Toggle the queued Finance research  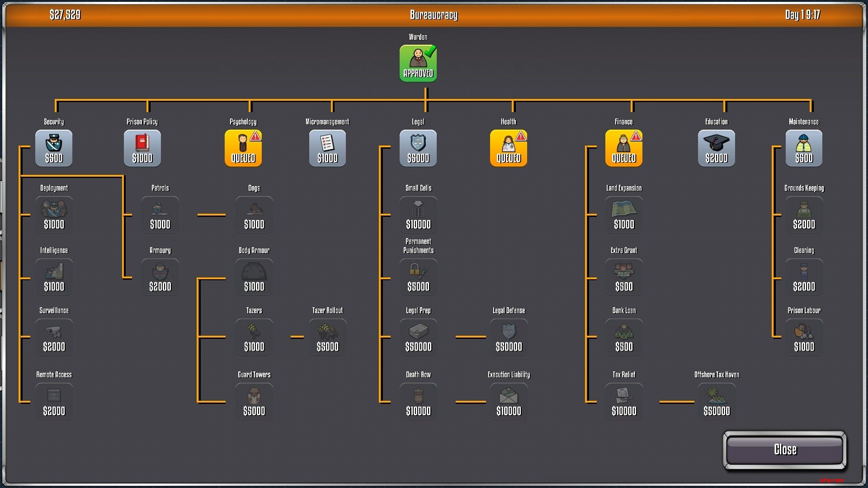[624, 148]
